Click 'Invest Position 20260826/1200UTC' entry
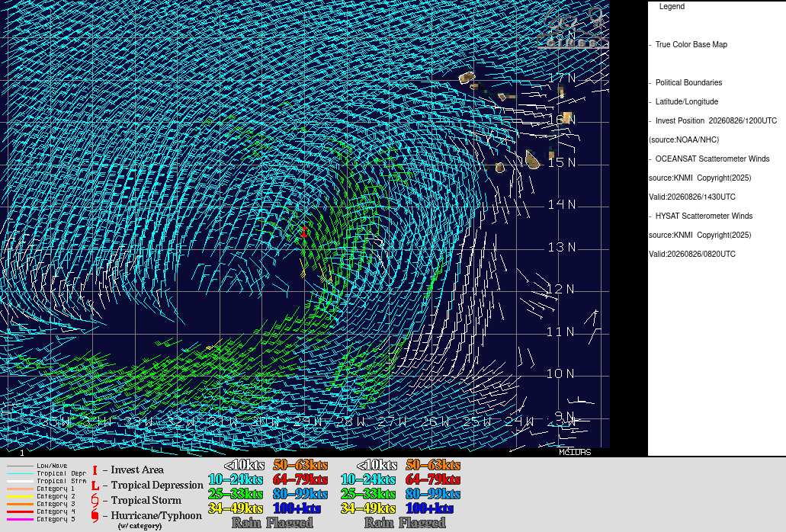The height and width of the screenshot is (532, 786). point(716,120)
